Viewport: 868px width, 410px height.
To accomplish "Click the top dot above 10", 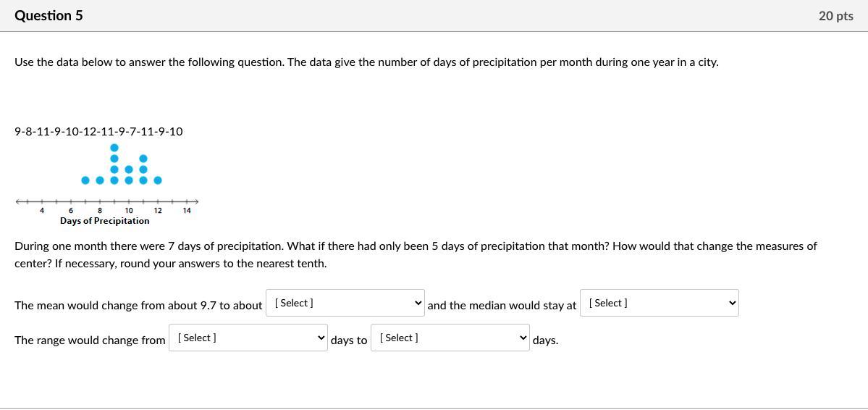I will coord(129,170).
